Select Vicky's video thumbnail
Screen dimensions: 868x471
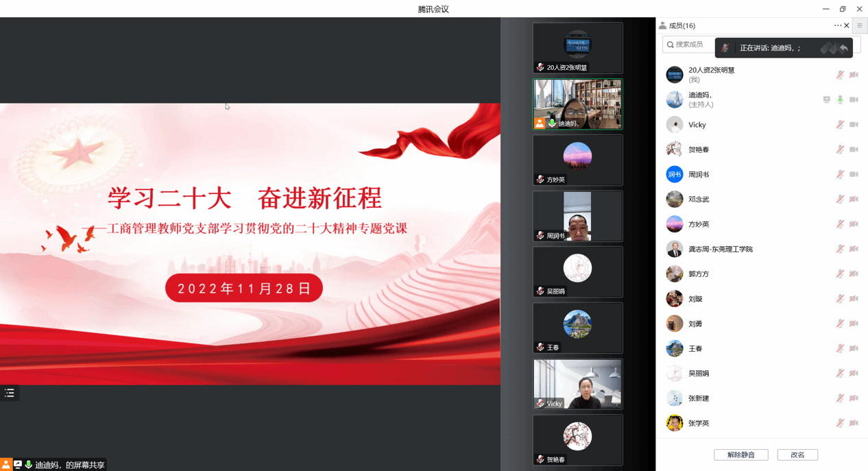(x=577, y=383)
